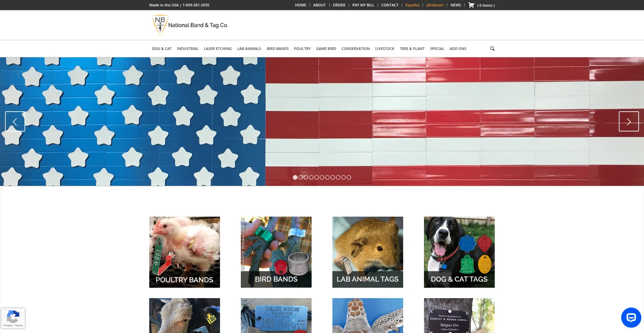Open the NEWS link
Image resolution: width=644 pixels, height=333 pixels.
point(455,5)
